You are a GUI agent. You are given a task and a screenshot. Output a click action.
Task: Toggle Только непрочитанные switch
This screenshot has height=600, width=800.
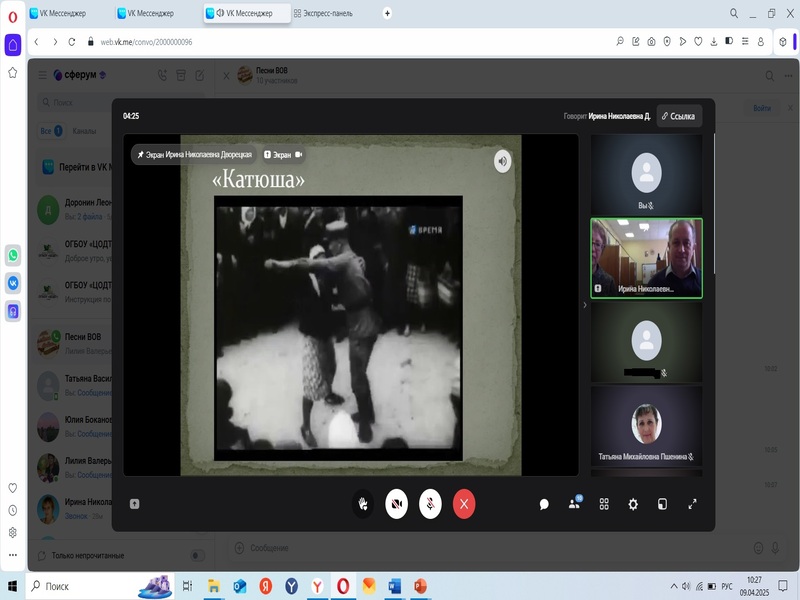(197, 556)
